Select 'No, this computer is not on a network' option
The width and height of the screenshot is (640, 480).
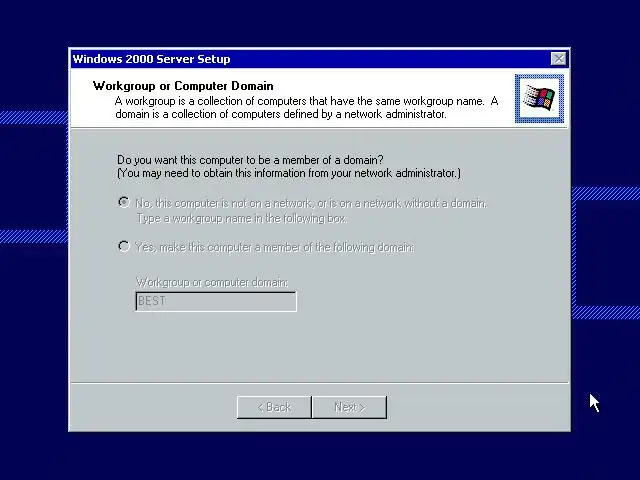click(x=124, y=202)
